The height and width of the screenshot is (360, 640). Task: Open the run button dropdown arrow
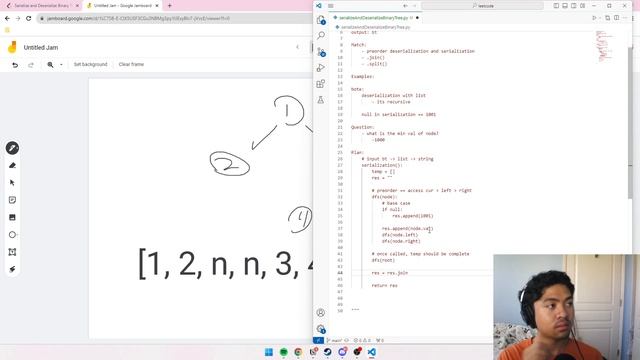pyautogui.click(x=600, y=18)
